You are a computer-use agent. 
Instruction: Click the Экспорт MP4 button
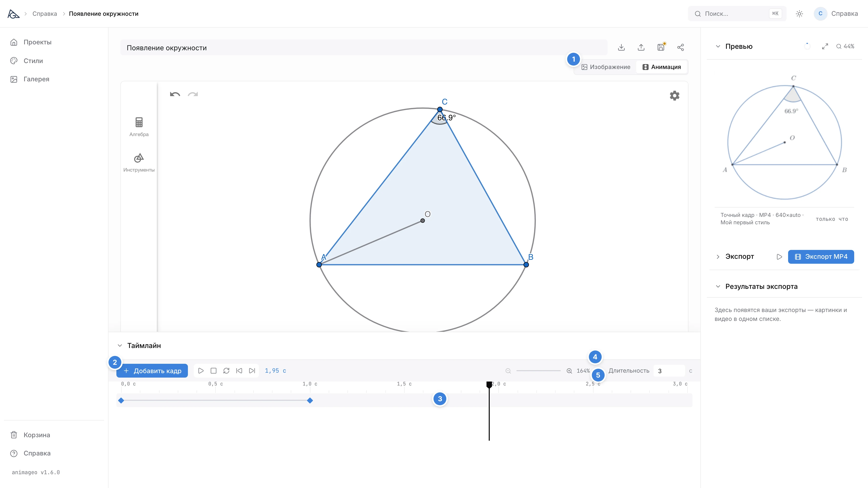coord(821,257)
